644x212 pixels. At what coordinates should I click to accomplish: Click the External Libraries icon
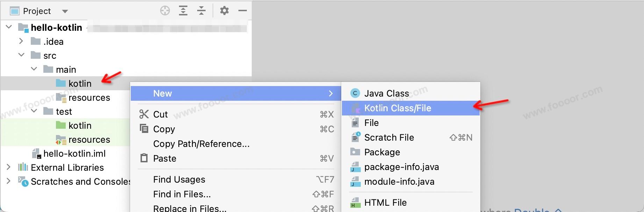[x=23, y=167]
